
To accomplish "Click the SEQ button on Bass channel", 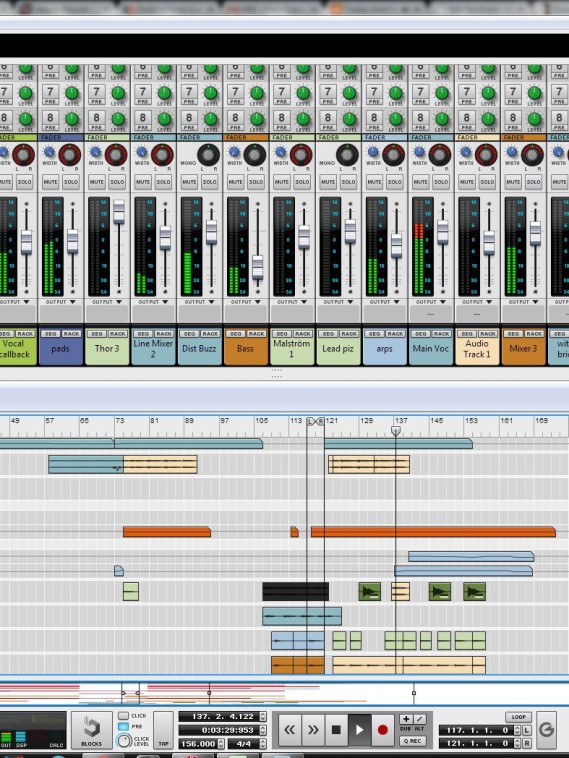I will click(235, 334).
